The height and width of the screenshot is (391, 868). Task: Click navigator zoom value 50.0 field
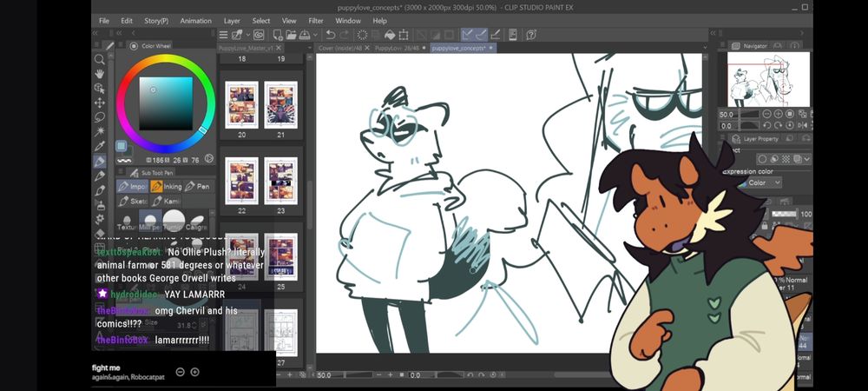tap(728, 114)
